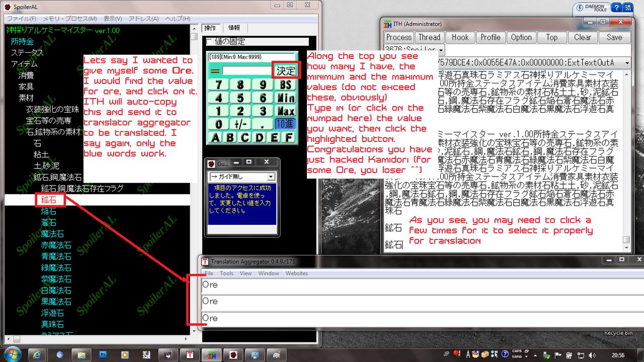Switch to the 情報 tab
This screenshot has height=362, width=644.
click(x=234, y=28)
